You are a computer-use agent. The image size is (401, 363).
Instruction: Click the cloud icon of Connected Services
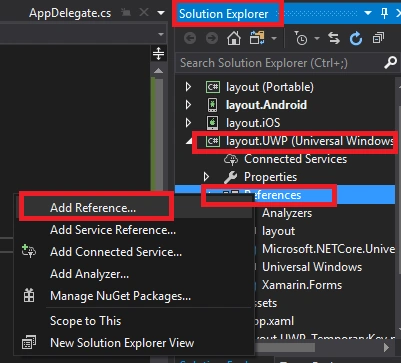(231, 159)
